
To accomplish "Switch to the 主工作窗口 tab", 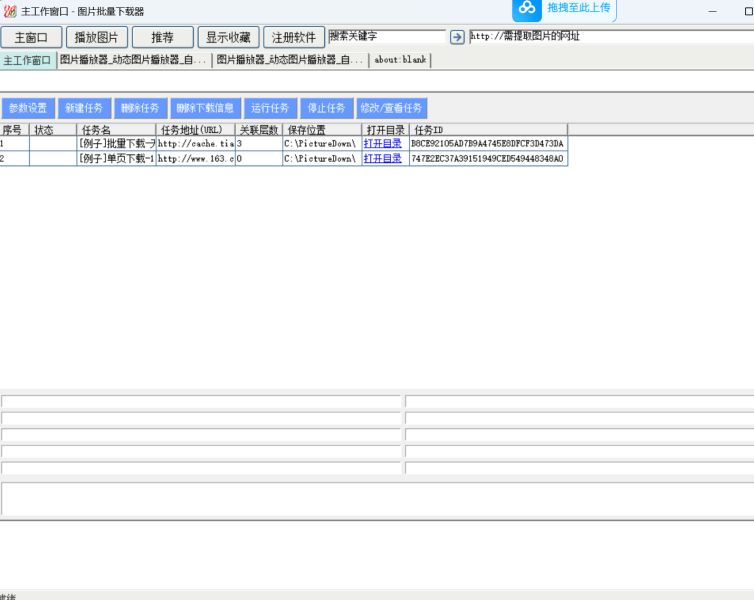I will coord(28,60).
